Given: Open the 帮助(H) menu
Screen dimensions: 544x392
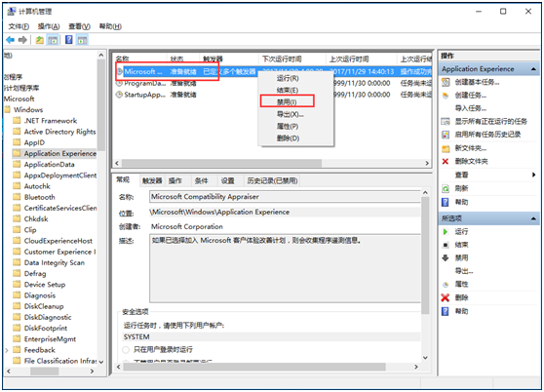Looking at the screenshot, I should 110,26.
